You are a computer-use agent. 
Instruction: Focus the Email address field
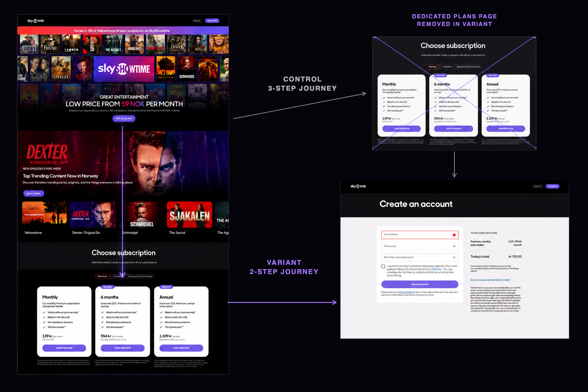tap(420, 235)
